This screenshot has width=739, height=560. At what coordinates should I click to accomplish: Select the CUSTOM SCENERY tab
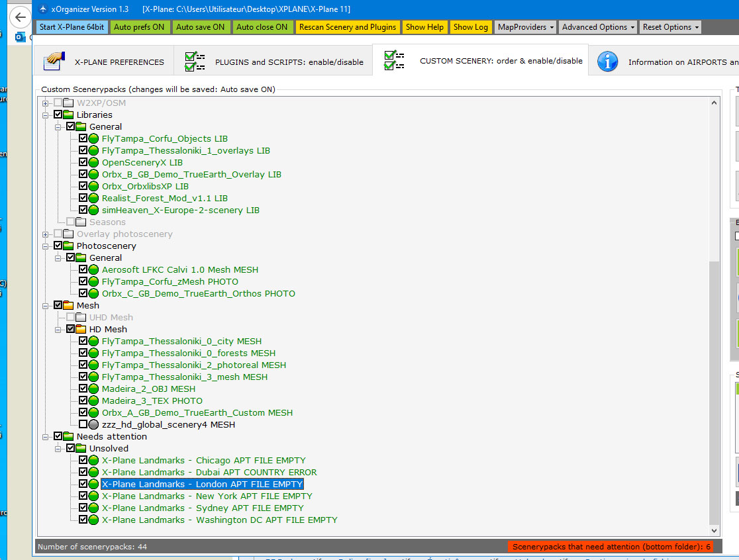tap(480, 60)
